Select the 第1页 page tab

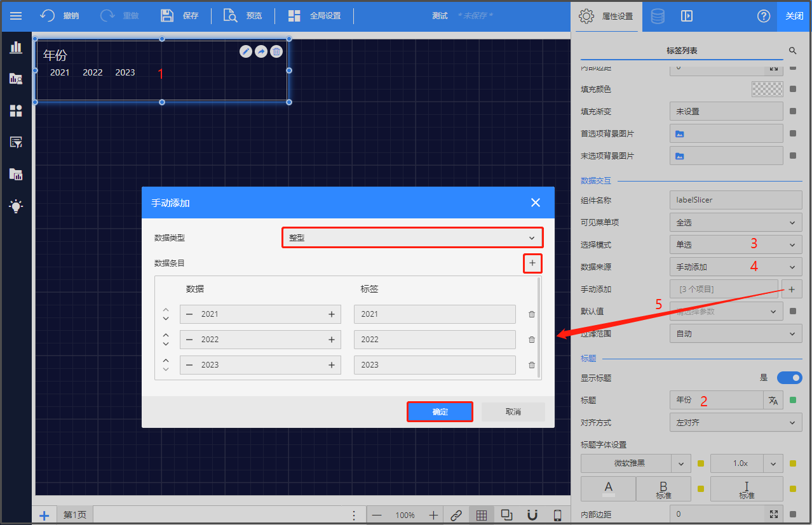click(74, 515)
